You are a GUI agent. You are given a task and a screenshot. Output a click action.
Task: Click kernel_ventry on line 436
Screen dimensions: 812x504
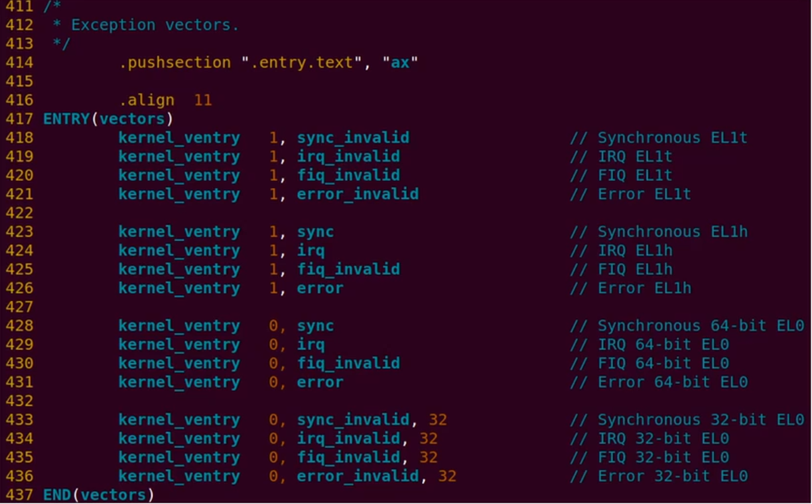click(x=179, y=476)
